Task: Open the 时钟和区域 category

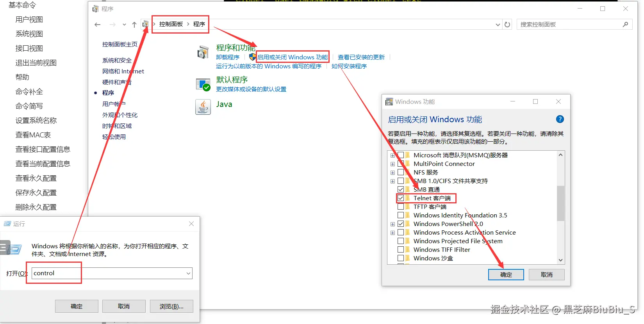Action: click(117, 126)
